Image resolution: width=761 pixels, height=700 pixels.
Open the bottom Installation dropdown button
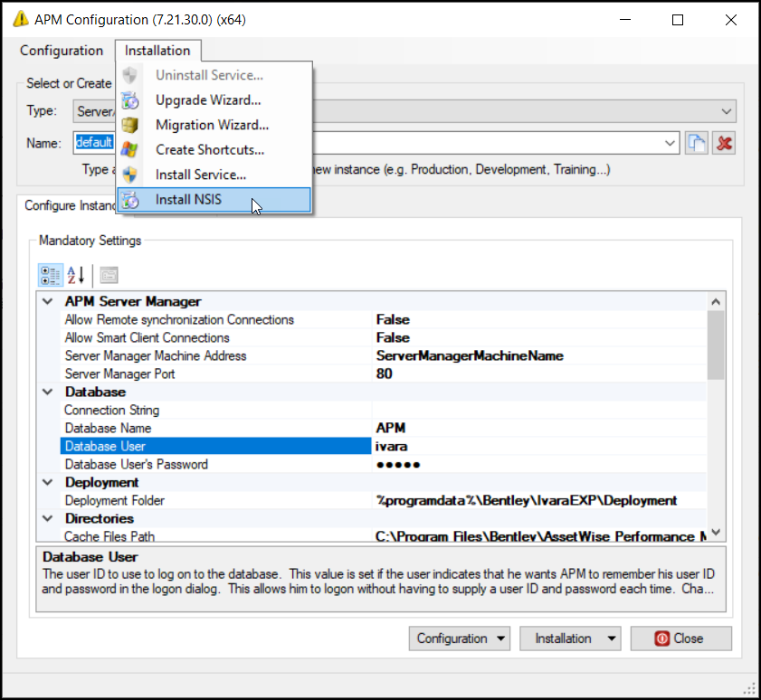click(x=570, y=639)
